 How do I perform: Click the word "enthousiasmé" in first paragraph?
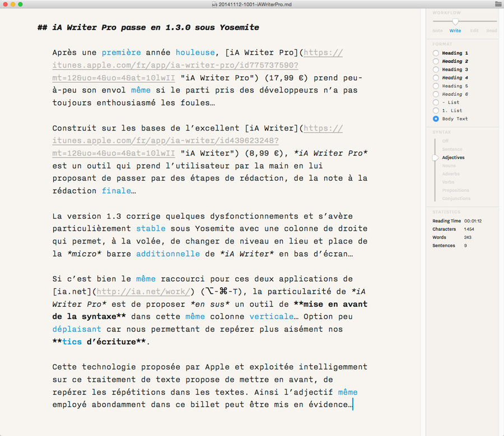[126, 103]
